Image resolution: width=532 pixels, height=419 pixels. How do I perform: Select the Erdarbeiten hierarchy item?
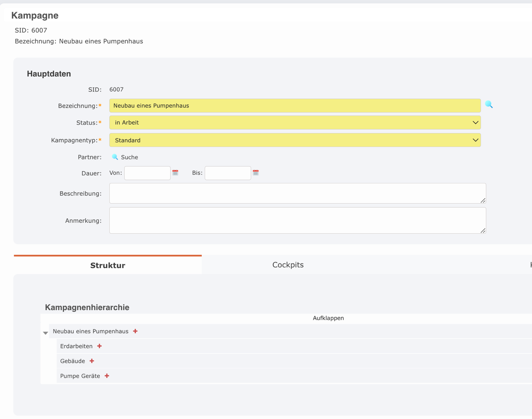pos(76,346)
